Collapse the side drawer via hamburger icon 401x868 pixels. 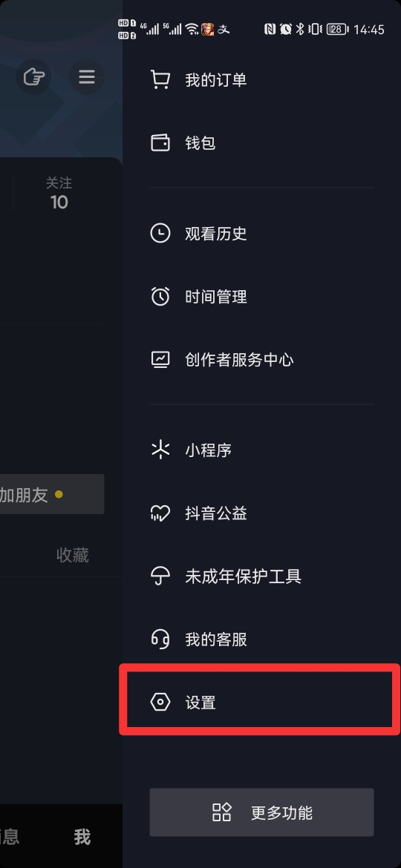pos(86,76)
